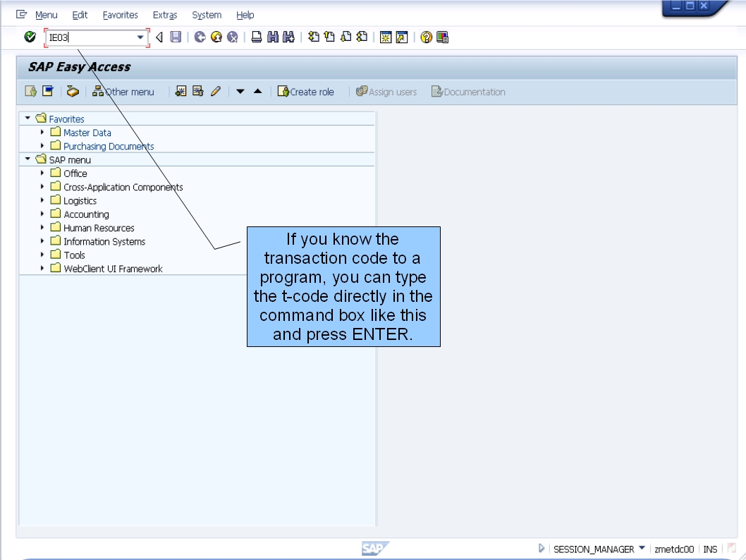Collapse the command field with the triangle
This screenshot has height=560, width=746.
pos(159,37)
